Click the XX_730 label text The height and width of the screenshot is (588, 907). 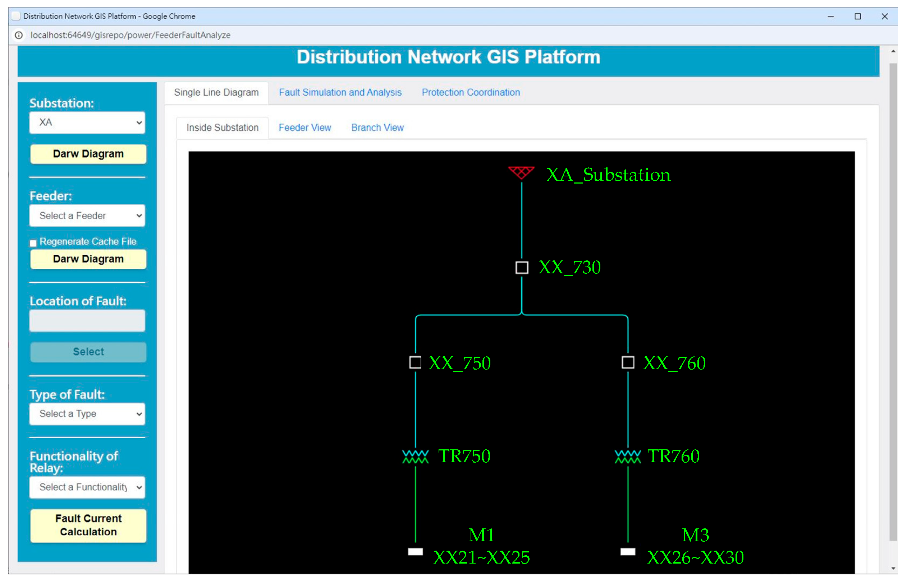click(x=570, y=267)
